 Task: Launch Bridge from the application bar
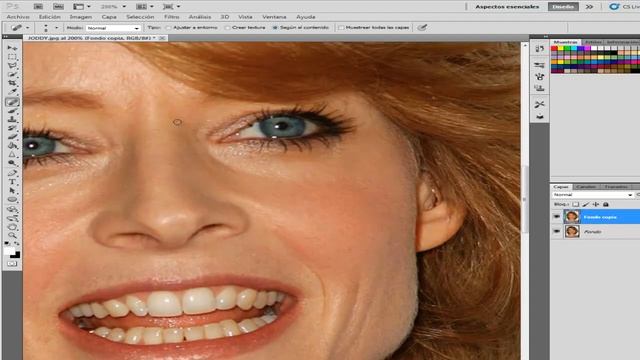click(38, 7)
